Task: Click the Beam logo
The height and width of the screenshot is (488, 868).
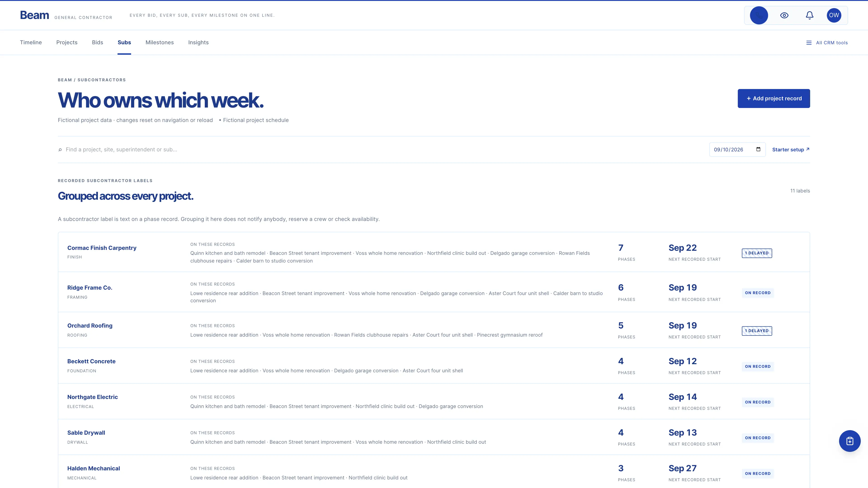Action: pyautogui.click(x=34, y=15)
